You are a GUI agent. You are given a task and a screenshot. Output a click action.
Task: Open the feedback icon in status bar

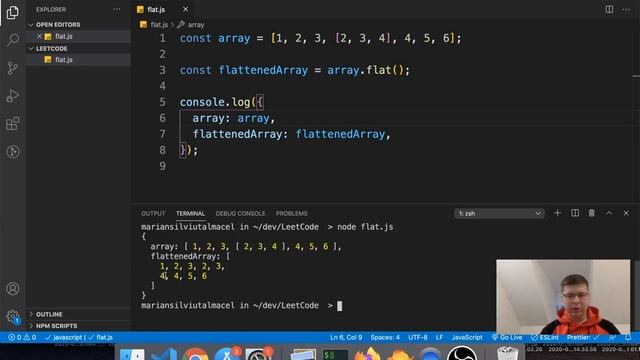(612, 338)
